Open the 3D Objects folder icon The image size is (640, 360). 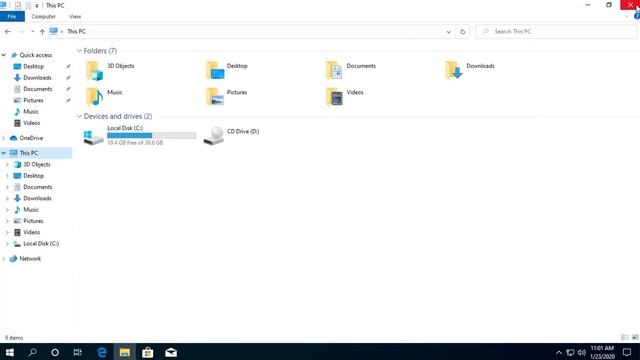[x=94, y=70]
